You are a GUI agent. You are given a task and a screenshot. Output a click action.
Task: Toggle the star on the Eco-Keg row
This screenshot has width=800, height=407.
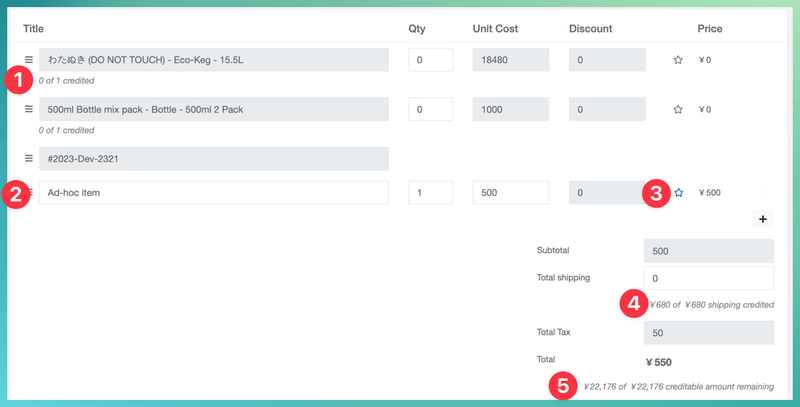pos(678,61)
